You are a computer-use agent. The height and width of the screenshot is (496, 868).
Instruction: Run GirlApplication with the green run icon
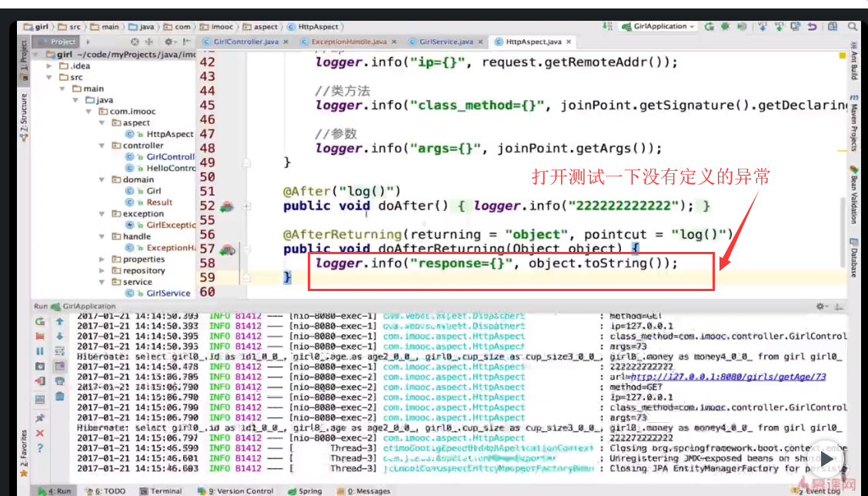tap(709, 27)
